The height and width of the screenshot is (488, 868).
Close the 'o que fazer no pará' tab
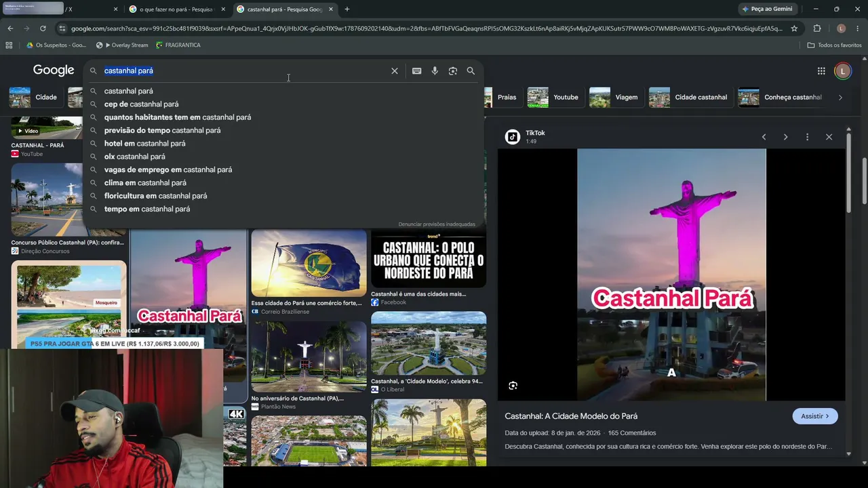(x=223, y=9)
